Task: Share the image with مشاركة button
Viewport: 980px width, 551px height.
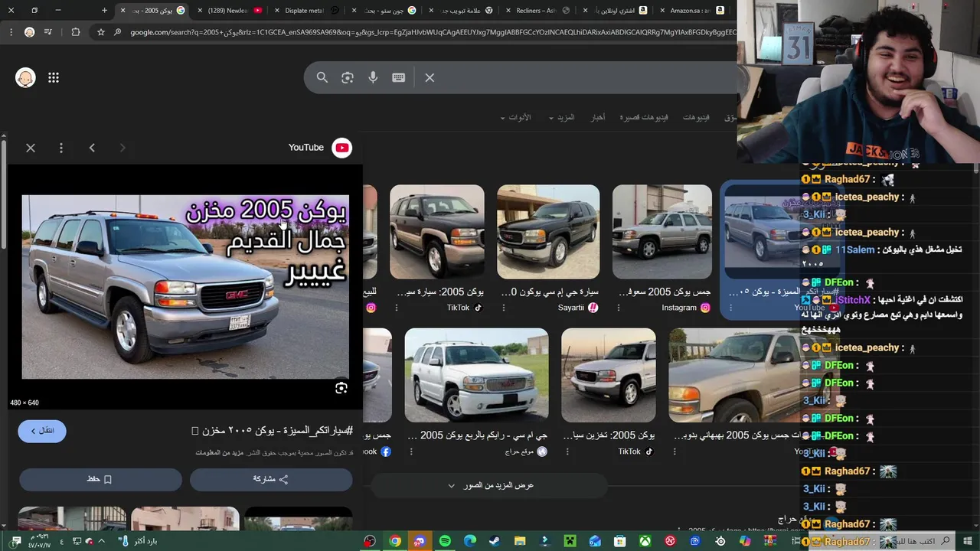Action: coord(271,479)
